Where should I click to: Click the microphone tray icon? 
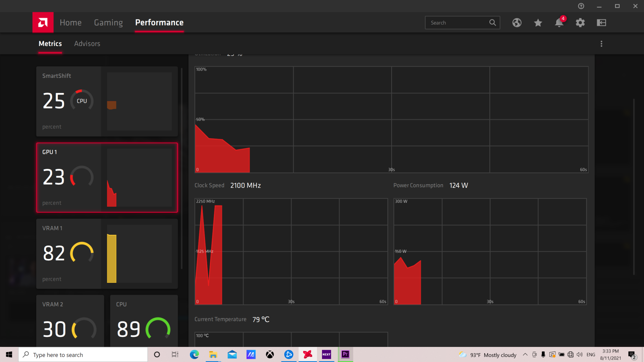coord(543,354)
